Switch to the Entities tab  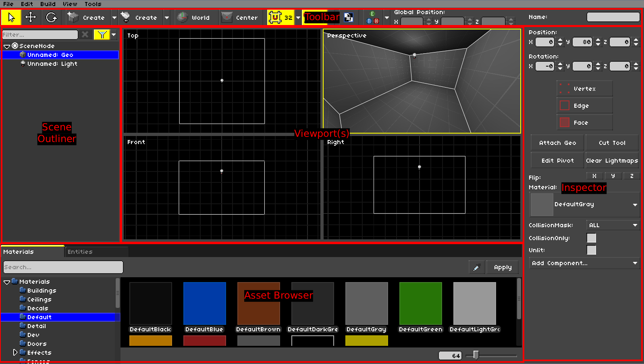(80, 252)
